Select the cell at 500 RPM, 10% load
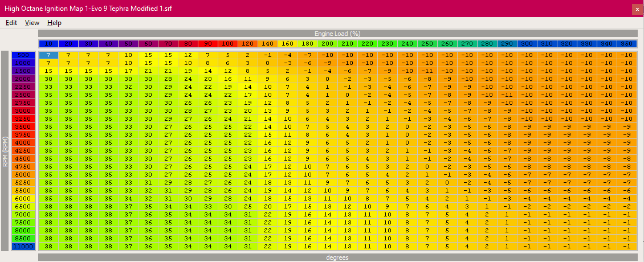Image resolution: width=644 pixels, height=262 pixels. [x=48, y=55]
